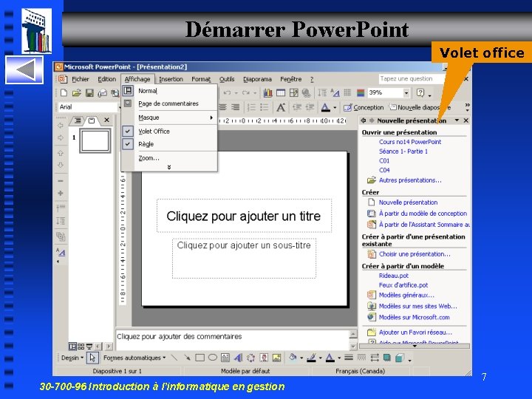Click the 3D style icon
The image size is (532, 399).
click(x=400, y=358)
